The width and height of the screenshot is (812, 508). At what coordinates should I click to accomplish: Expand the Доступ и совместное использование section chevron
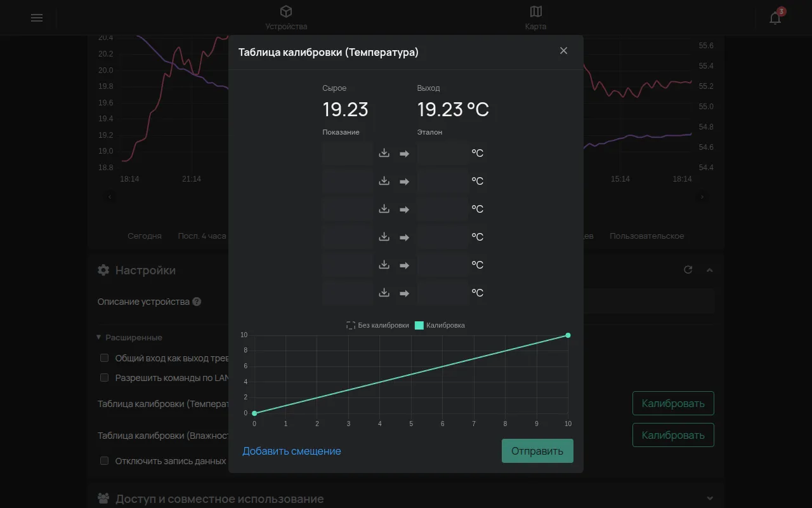[x=710, y=498]
